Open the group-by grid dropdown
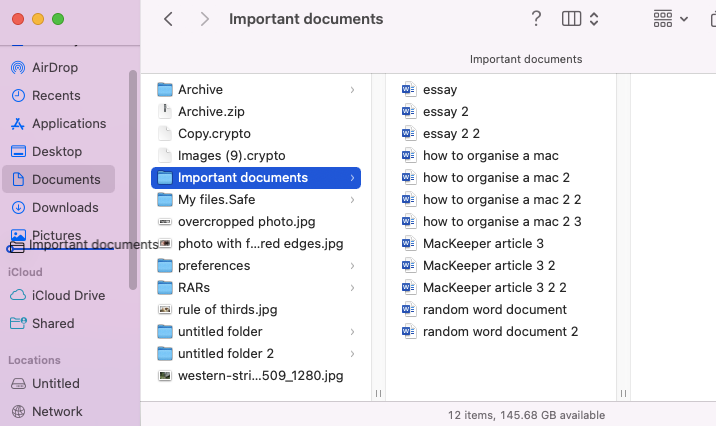This screenshot has height=426, width=716. pyautogui.click(x=670, y=19)
